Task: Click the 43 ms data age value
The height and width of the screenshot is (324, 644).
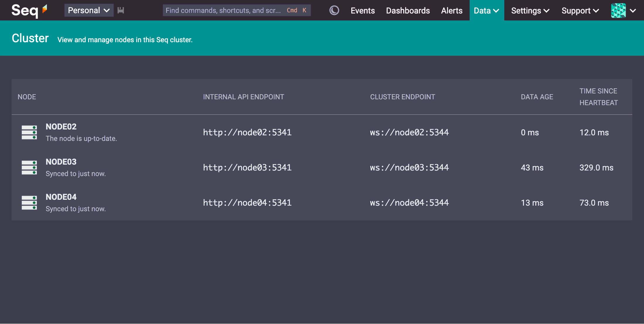Action: (532, 168)
